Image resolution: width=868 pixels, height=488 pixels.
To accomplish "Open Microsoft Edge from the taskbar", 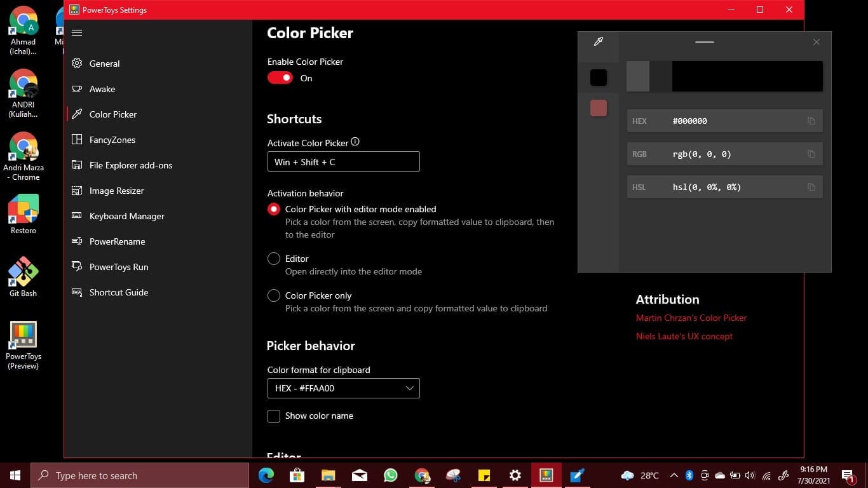I will click(266, 475).
